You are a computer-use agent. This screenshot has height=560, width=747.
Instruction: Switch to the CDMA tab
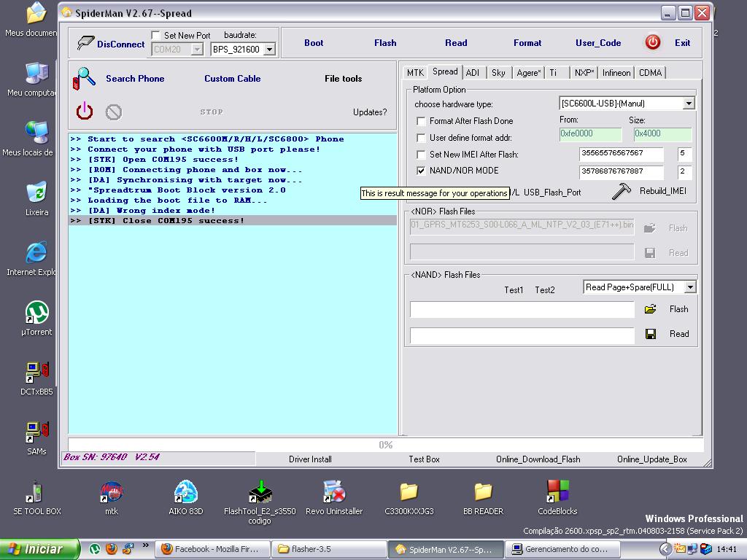point(650,73)
